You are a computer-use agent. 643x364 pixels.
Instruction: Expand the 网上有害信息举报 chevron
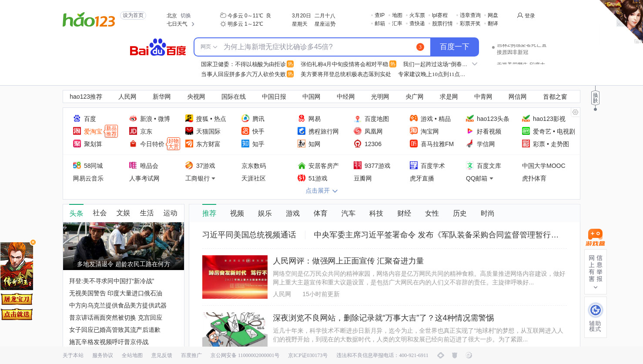point(596,287)
